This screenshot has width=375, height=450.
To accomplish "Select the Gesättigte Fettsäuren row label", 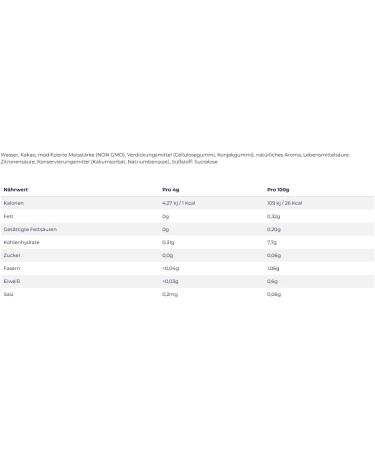I will point(30,229).
